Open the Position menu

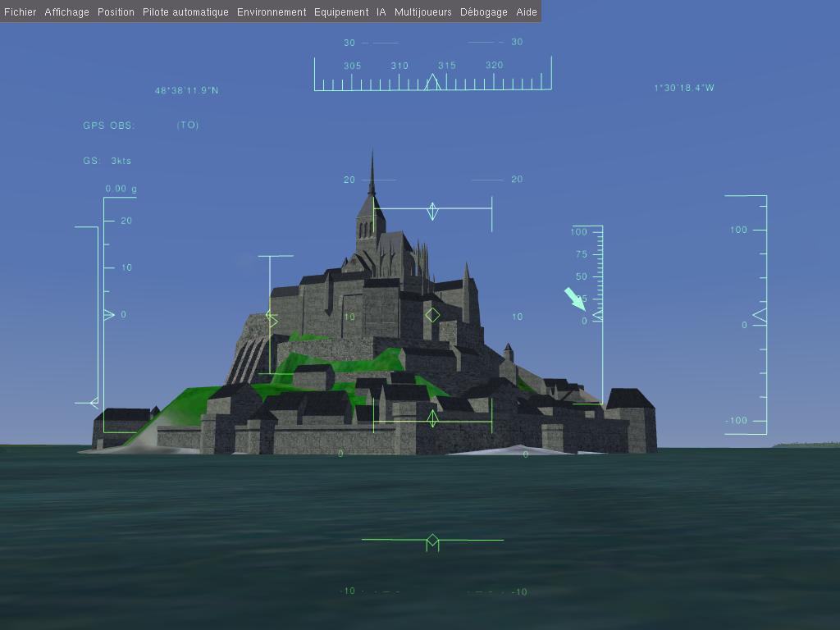pyautogui.click(x=116, y=11)
